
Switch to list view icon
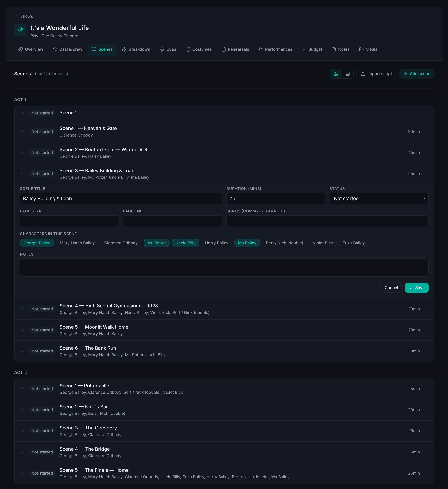(336, 74)
